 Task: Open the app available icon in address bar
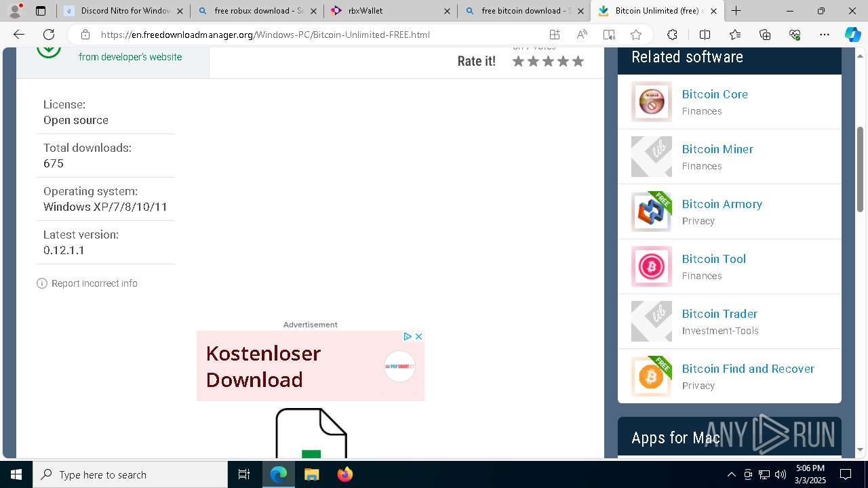coord(555,35)
